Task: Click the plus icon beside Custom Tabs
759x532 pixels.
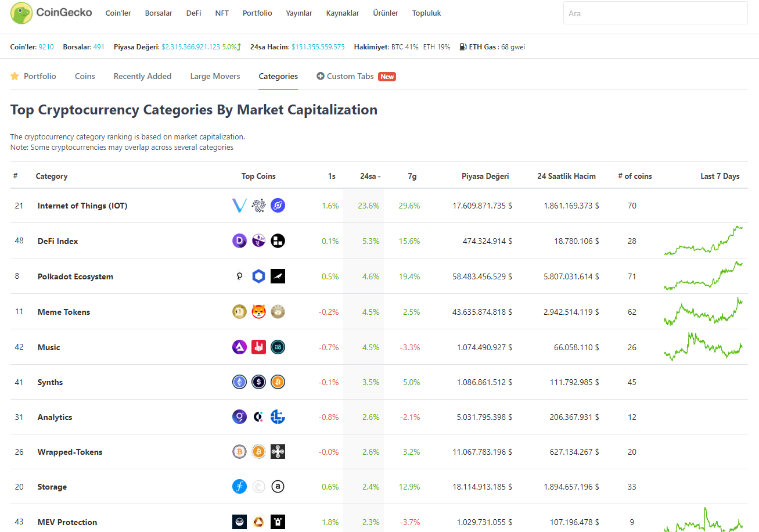Action: (x=321, y=76)
